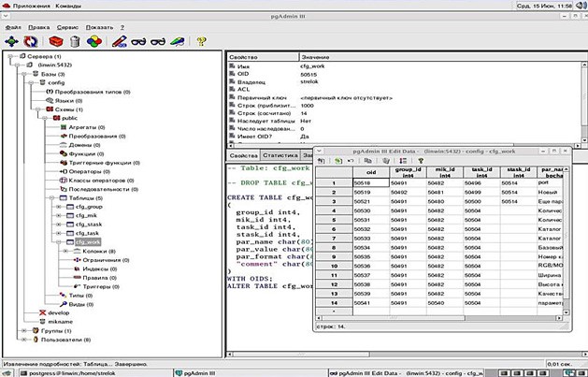Screen dimensions: 588x377
Task: Open Приложения in the top panel
Action: (32, 6)
